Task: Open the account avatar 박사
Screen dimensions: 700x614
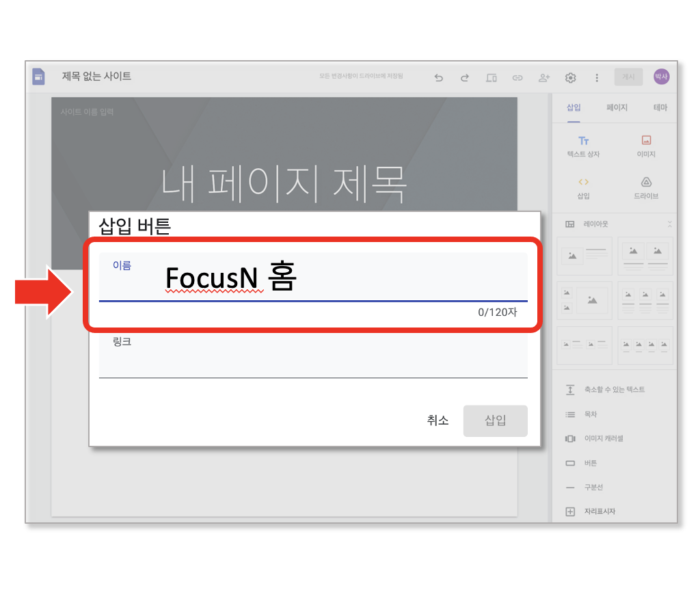Action: (x=661, y=77)
